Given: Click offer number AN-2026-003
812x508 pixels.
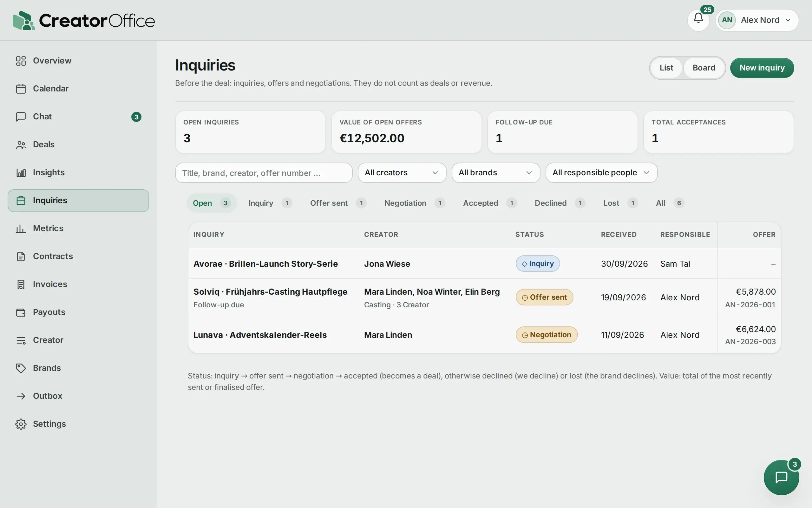Looking at the screenshot, I should pyautogui.click(x=750, y=342).
